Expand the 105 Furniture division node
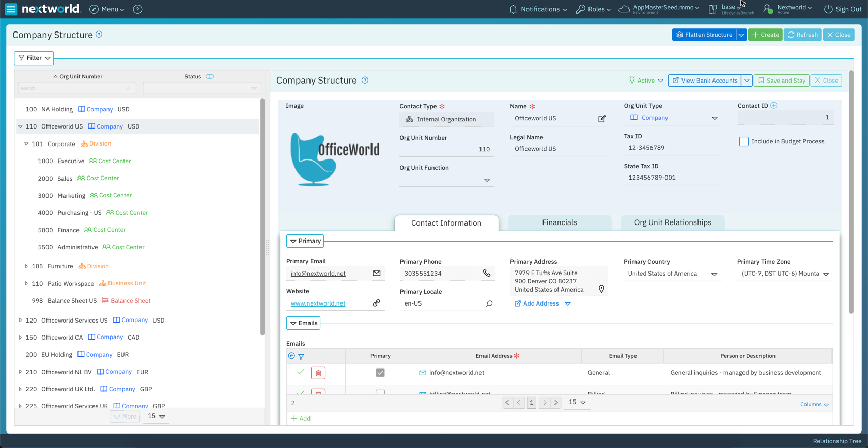Image resolution: width=868 pixels, height=448 pixels. pos(26,266)
